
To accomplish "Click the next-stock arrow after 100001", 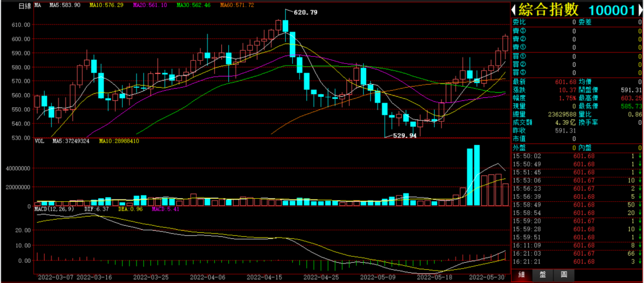I will [x=640, y=10].
